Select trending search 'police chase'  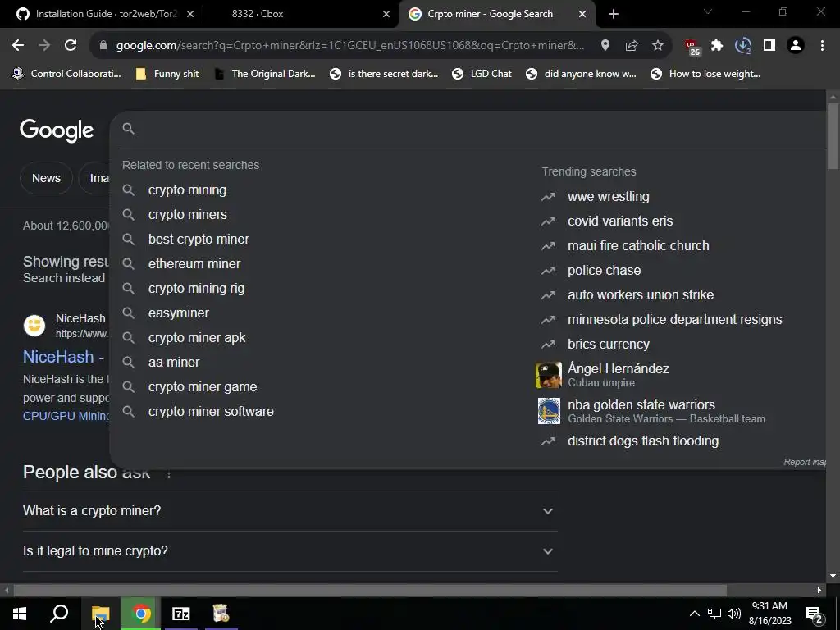(x=604, y=271)
